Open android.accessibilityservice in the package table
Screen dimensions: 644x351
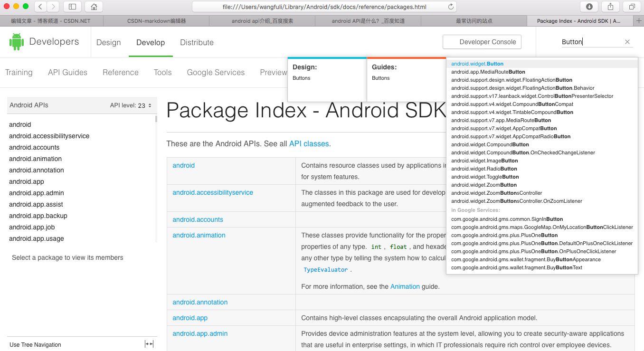pyautogui.click(x=213, y=192)
